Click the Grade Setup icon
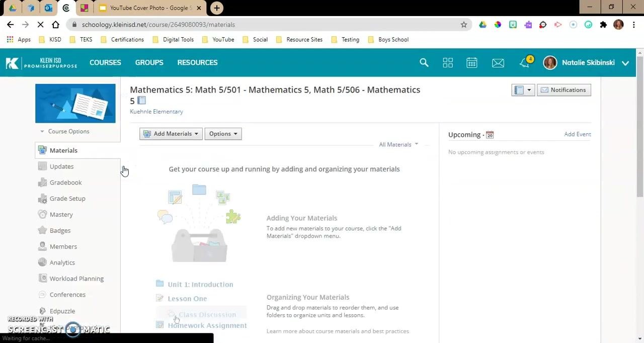Viewport: 644px width, 343px height. coord(42,199)
